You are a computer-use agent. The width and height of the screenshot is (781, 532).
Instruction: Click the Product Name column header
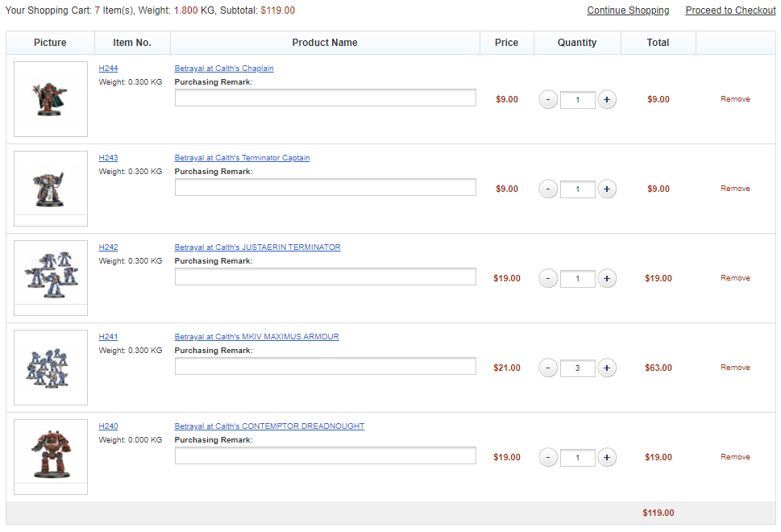click(x=325, y=43)
